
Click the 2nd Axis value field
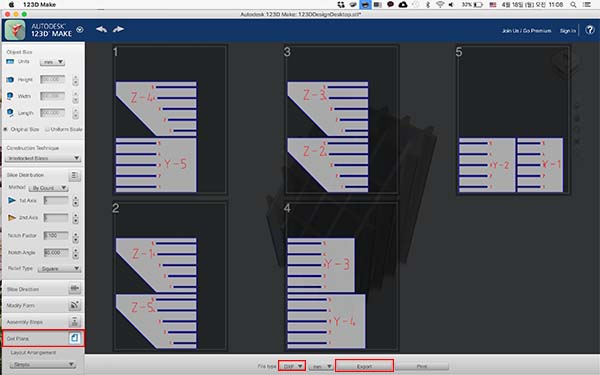56,218
